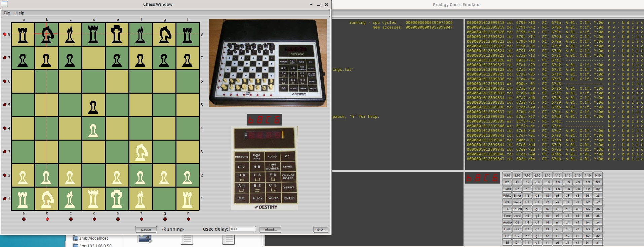The width and height of the screenshot is (644, 247).
Task: Open the File menu
Action: pos(7,13)
